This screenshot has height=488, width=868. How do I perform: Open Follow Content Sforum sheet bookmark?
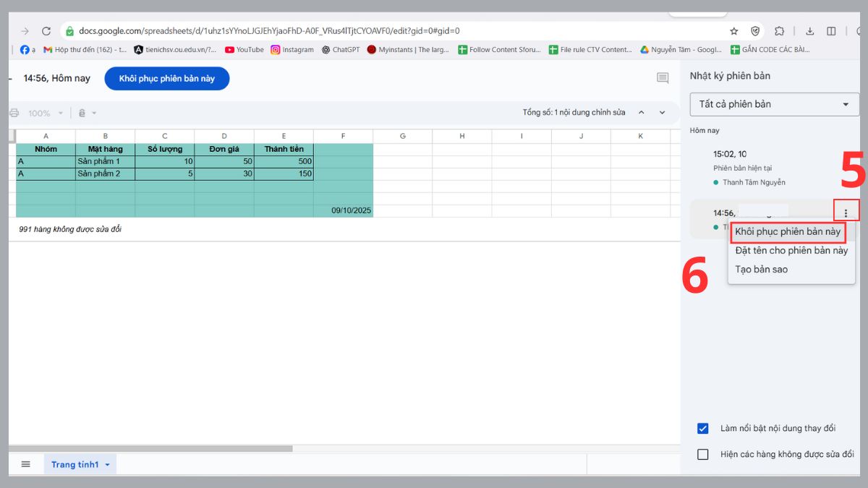tap(500, 50)
